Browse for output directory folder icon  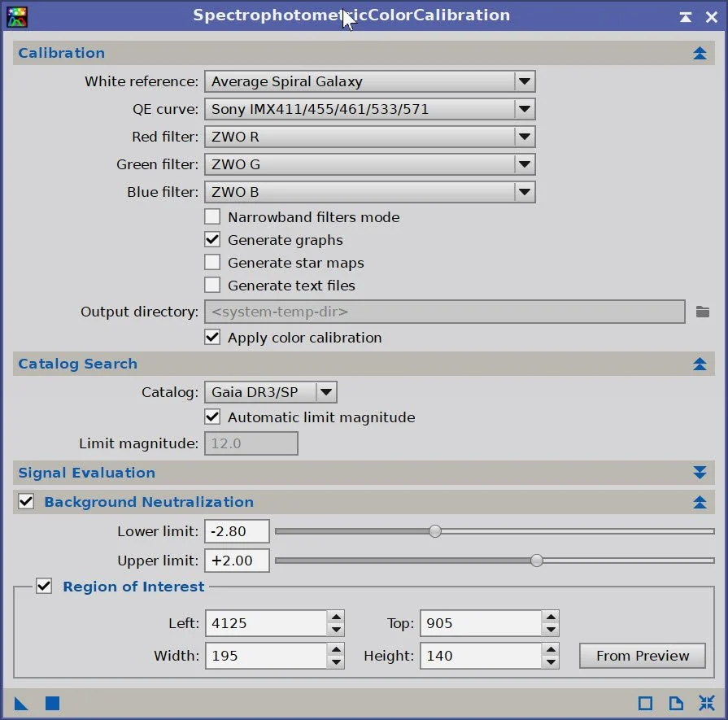coord(703,312)
